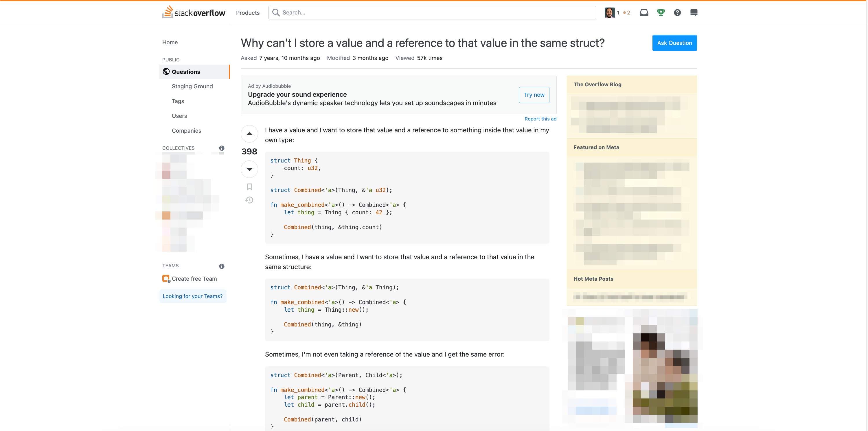This screenshot has width=868, height=431.
Task: Click the Ask Question button
Action: (x=675, y=43)
